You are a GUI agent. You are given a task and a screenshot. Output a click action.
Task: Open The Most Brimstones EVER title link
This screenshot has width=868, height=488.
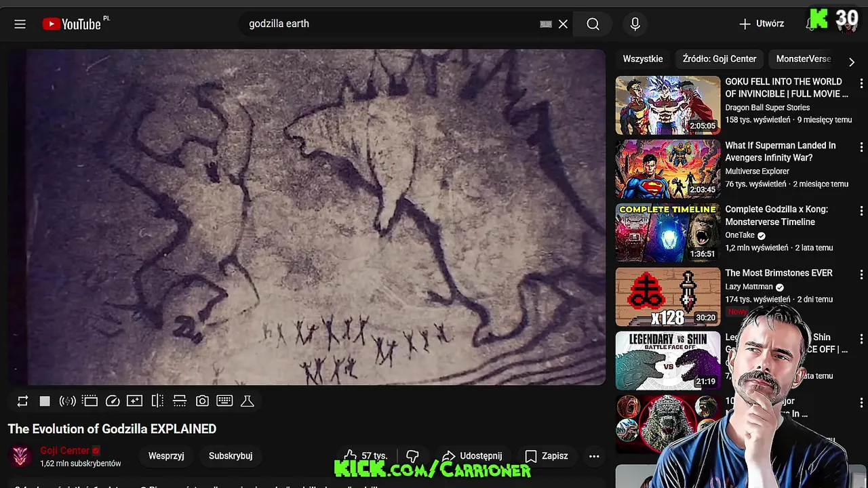point(778,273)
